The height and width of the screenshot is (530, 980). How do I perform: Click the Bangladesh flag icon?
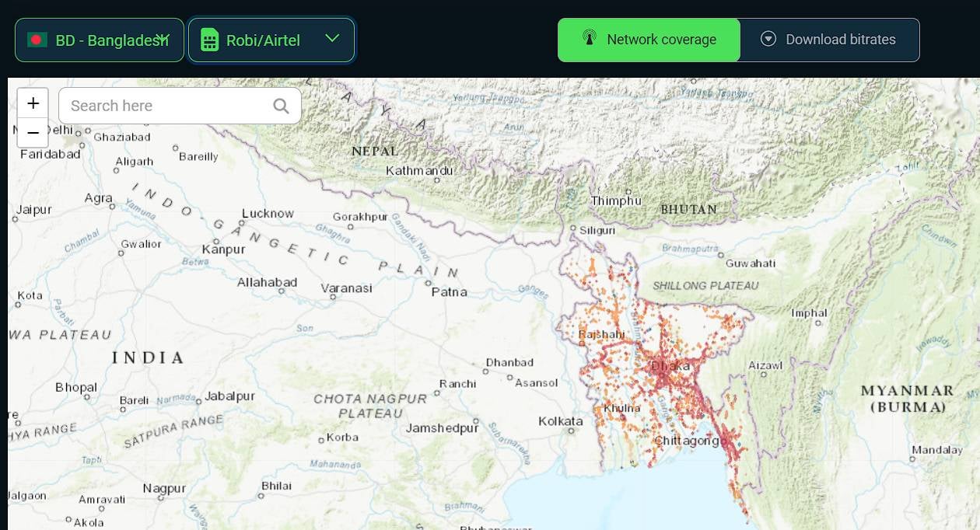(x=37, y=40)
